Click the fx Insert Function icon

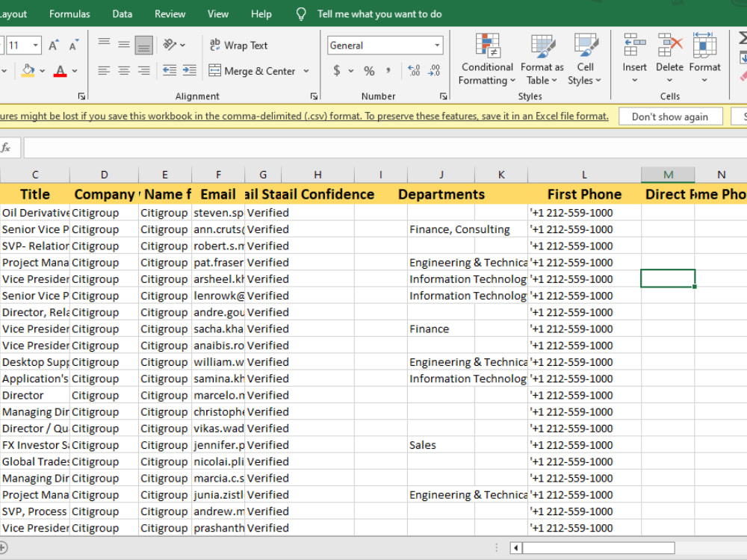coord(6,148)
